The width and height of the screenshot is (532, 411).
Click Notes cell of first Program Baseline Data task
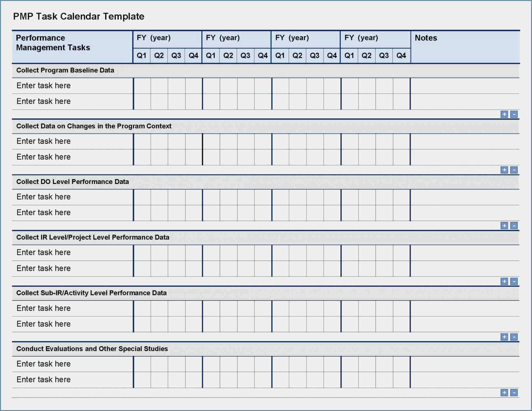tap(465, 86)
